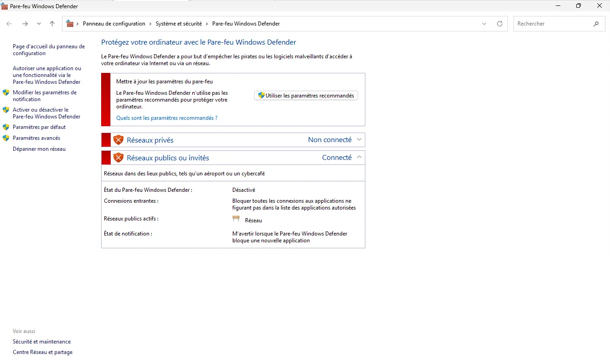The height and width of the screenshot is (364, 610).
Task: Click the Back navigation arrow
Action: click(x=9, y=24)
